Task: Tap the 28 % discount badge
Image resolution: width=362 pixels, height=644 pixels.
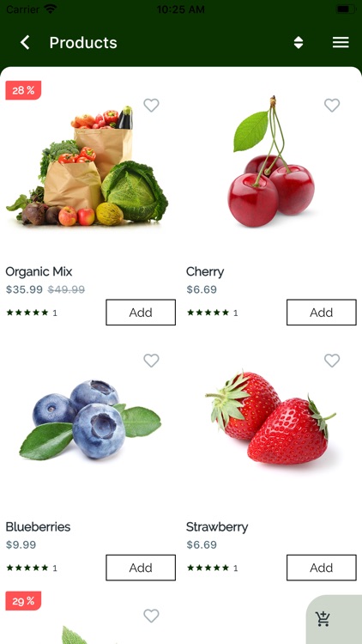Action: 23,90
